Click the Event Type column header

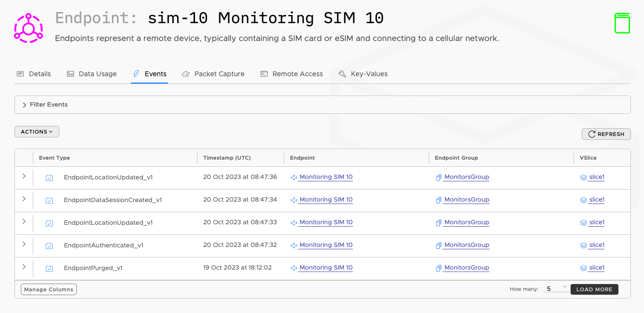click(55, 158)
